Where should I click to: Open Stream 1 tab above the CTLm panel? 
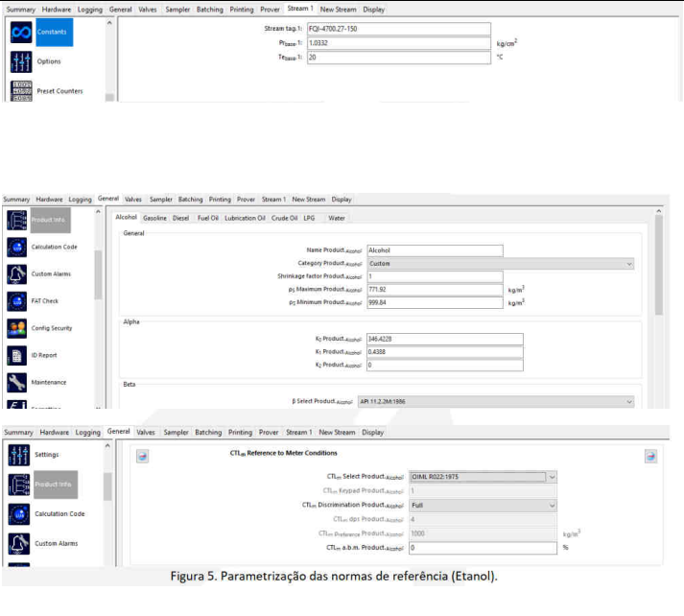298,433
